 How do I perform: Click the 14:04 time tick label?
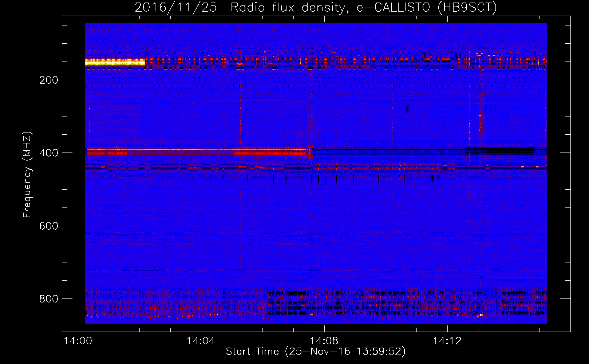(201, 341)
